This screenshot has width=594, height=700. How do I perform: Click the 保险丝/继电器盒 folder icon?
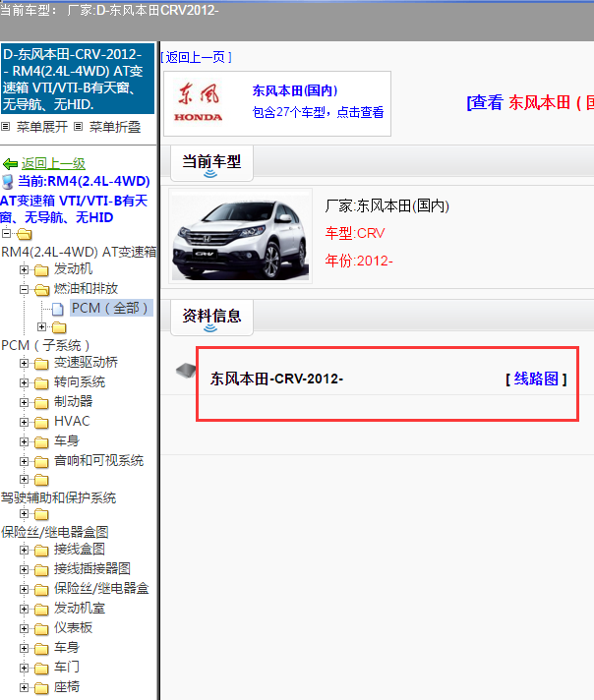coord(41,590)
